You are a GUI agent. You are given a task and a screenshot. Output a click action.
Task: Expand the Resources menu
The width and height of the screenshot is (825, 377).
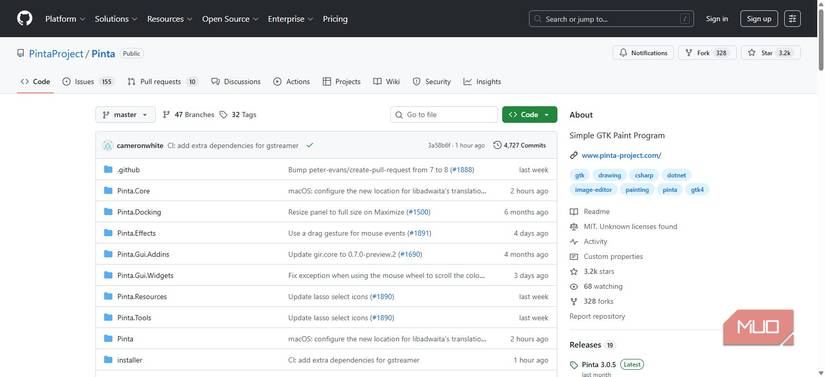169,19
